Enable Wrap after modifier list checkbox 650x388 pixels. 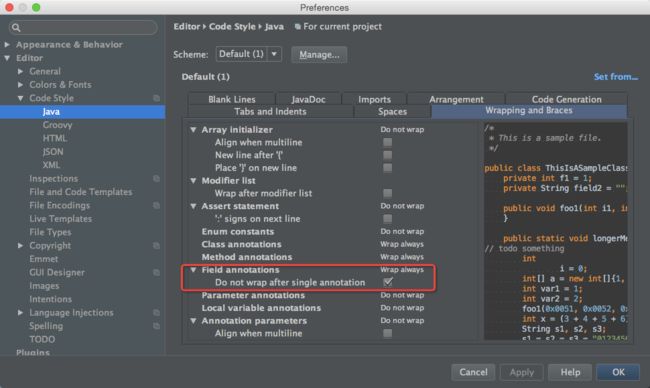tap(388, 193)
